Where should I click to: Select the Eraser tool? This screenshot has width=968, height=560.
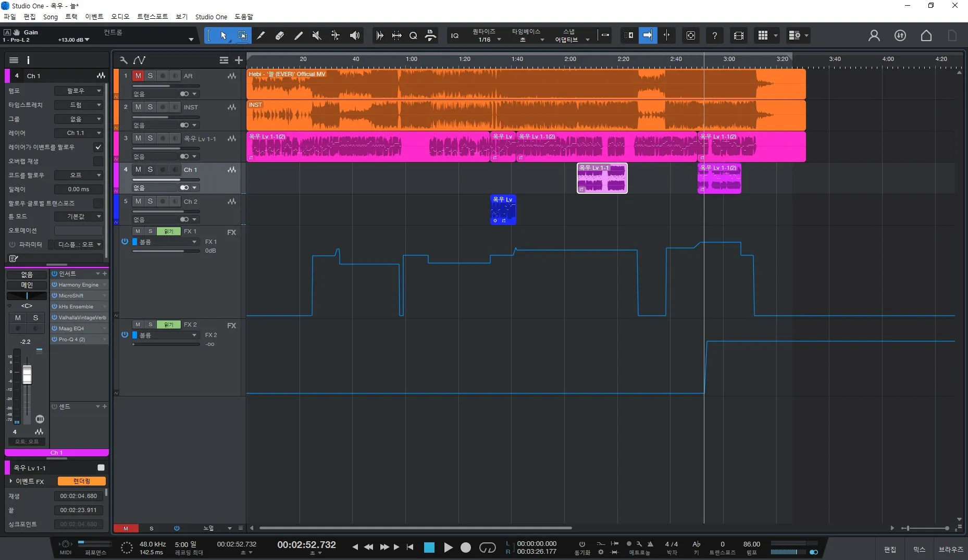coord(280,35)
